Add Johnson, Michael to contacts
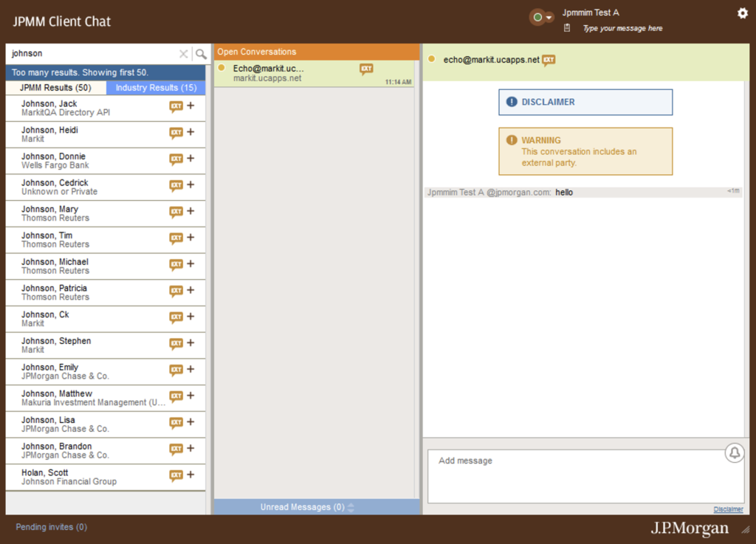This screenshot has height=544, width=756. pyautogui.click(x=191, y=264)
